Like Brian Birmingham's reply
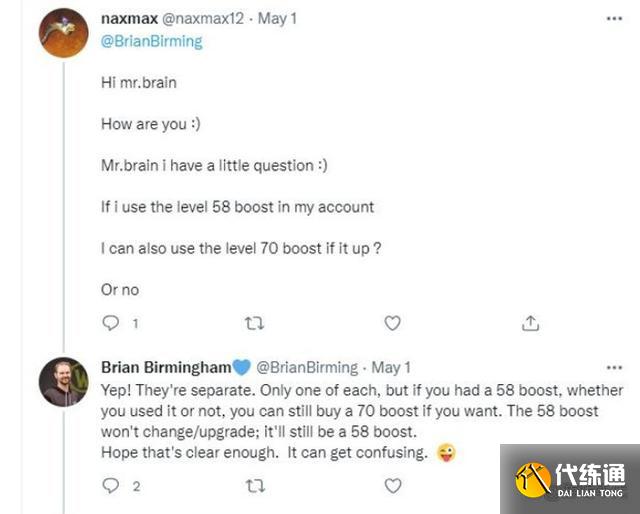The width and height of the screenshot is (640, 514). point(393,486)
